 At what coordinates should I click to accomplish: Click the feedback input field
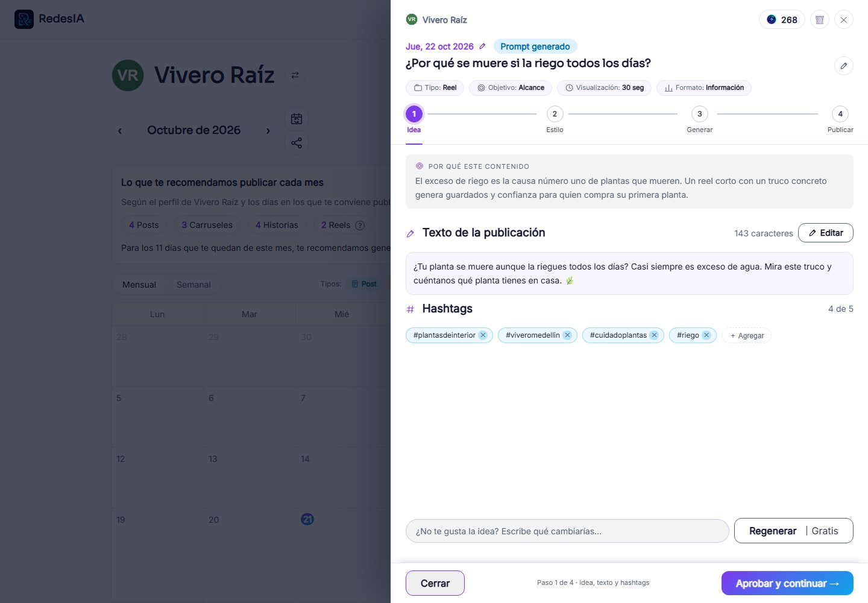[x=567, y=531]
